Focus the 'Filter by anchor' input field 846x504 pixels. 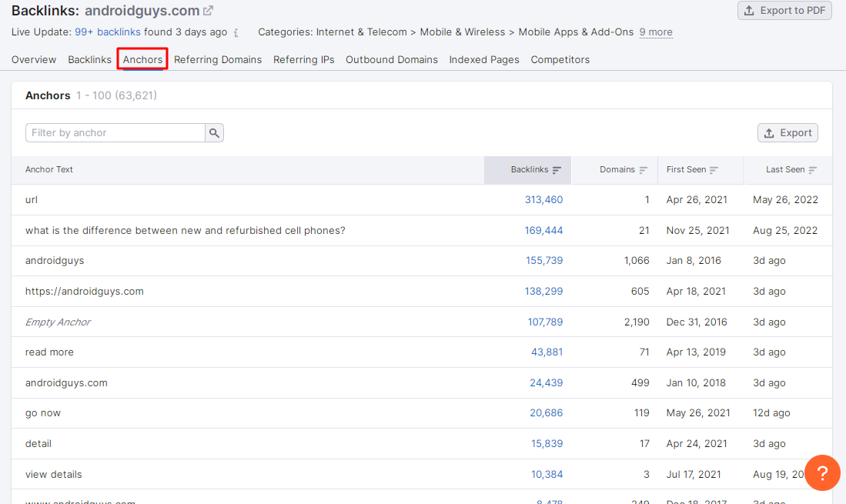[115, 133]
